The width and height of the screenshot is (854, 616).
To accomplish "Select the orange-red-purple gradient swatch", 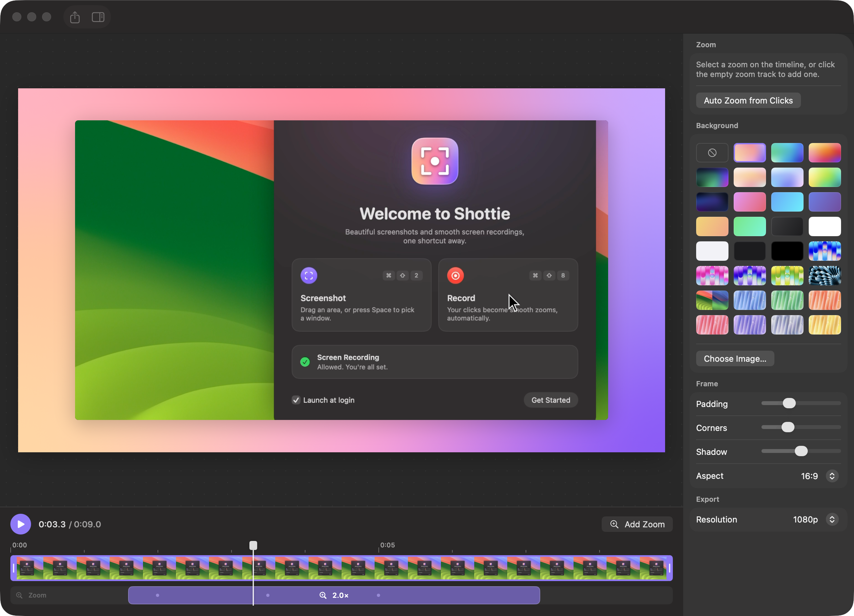I will [x=825, y=153].
